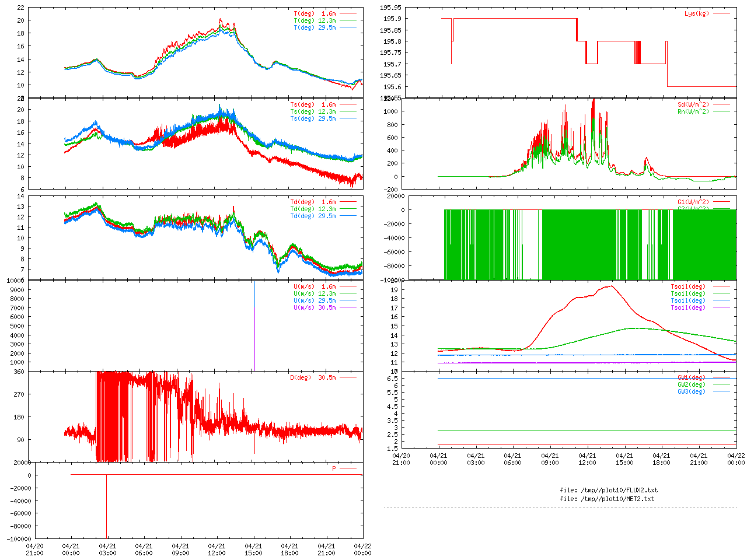Image resolution: width=747 pixels, height=560 pixels.
Task: Click the U(m/s) 1.6m legend entry
Action: tap(315, 286)
